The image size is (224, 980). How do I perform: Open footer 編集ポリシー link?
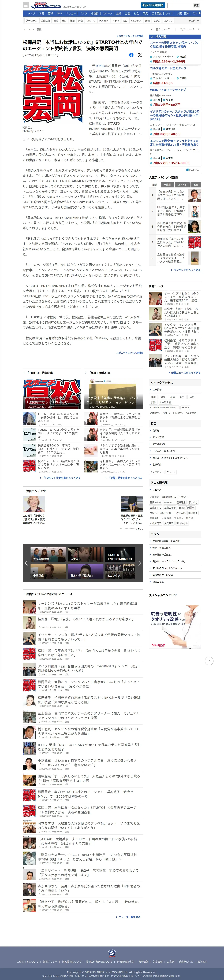point(50,961)
